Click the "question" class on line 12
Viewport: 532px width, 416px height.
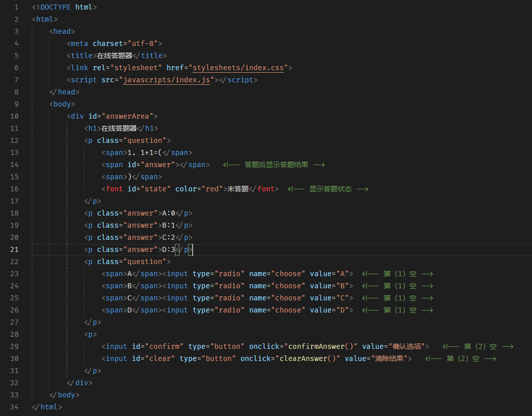(x=145, y=140)
